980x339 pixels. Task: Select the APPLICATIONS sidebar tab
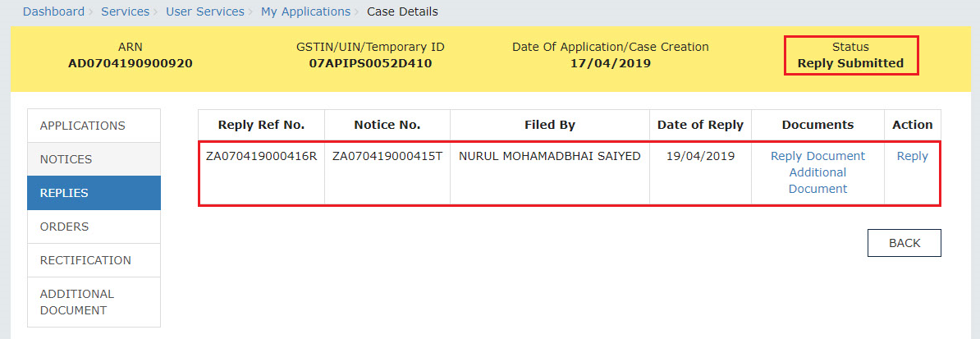click(94, 126)
